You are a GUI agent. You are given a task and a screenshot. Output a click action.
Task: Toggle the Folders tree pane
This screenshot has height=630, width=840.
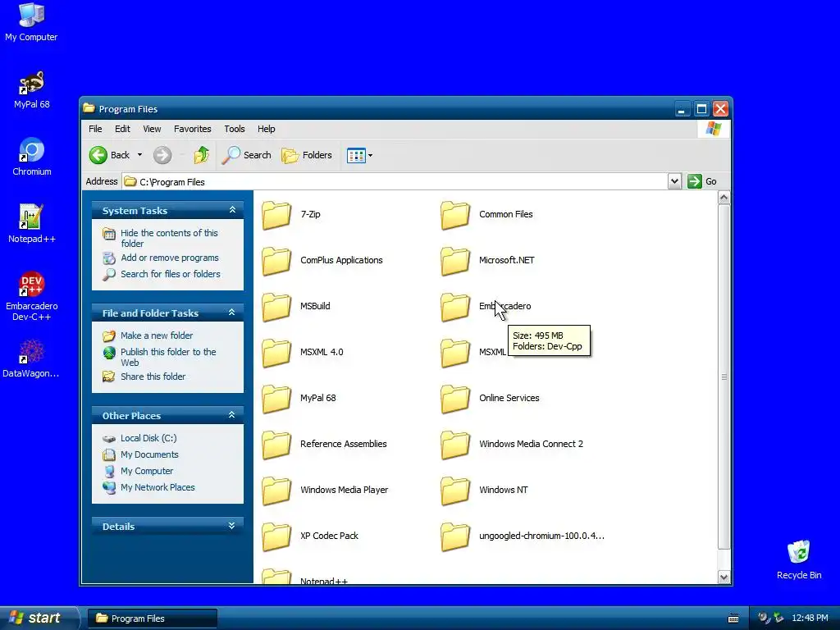tap(307, 155)
